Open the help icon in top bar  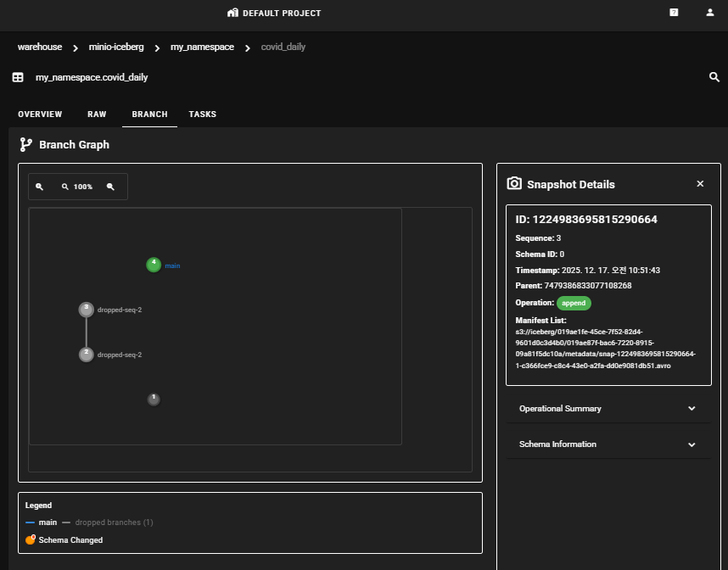pos(674,13)
